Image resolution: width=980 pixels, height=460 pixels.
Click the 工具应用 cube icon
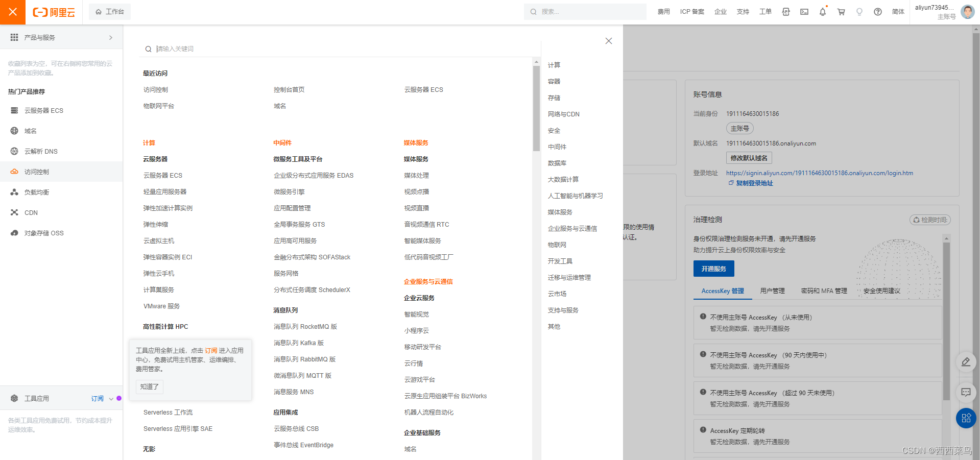(x=14, y=398)
